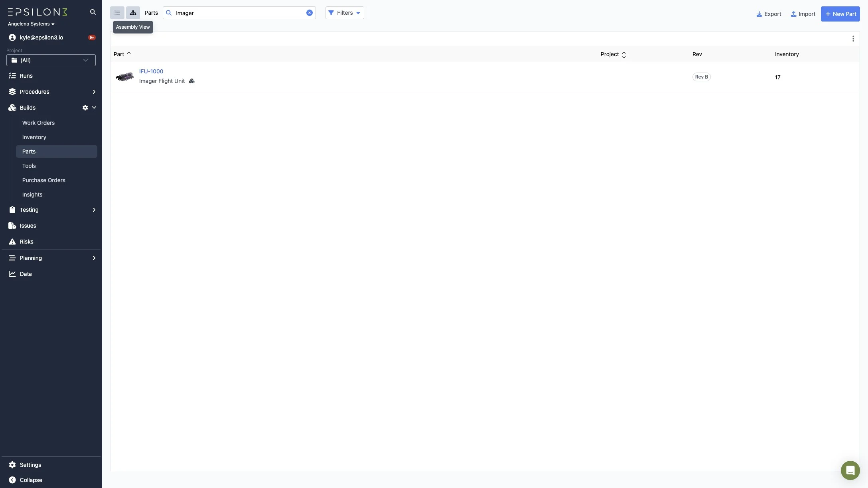Go to Work Orders page
868x488 pixels.
pos(38,123)
